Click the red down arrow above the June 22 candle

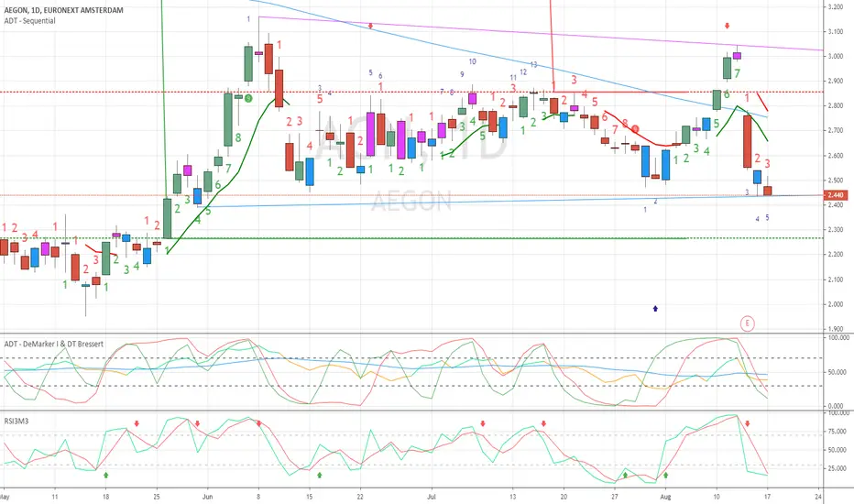click(x=370, y=26)
